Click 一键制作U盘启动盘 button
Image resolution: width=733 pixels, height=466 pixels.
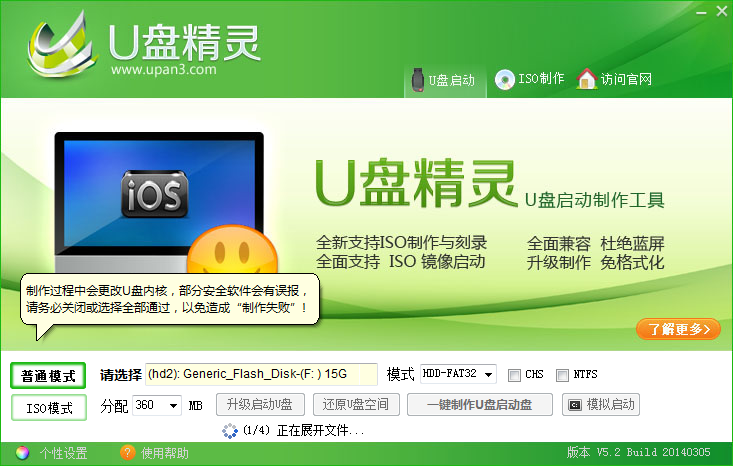[480, 405]
